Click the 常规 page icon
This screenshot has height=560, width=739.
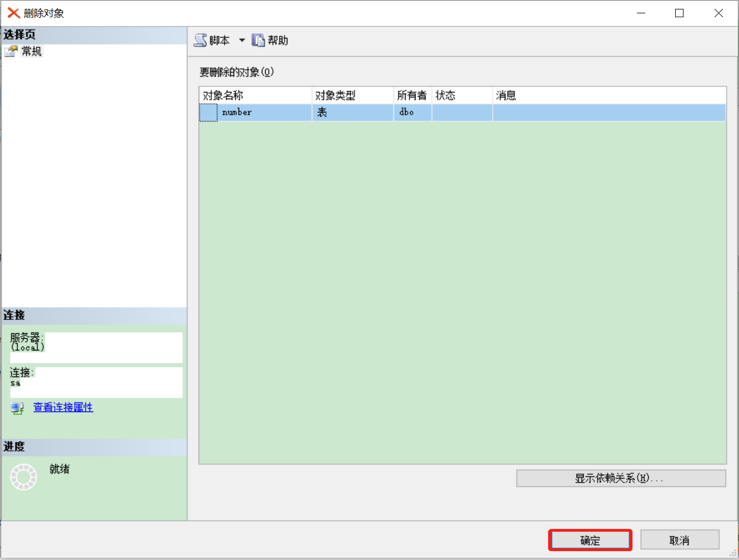(11, 52)
